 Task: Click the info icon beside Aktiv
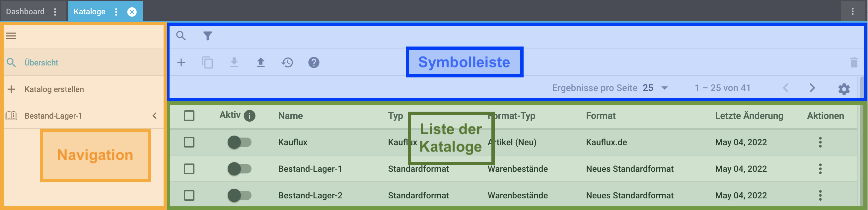pos(249,116)
